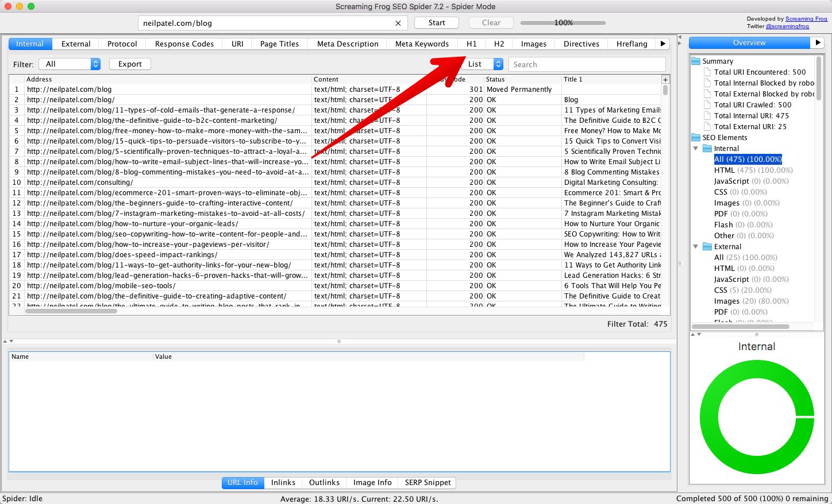Select 'CSS (5) (20.00%)' under External

coord(743,290)
